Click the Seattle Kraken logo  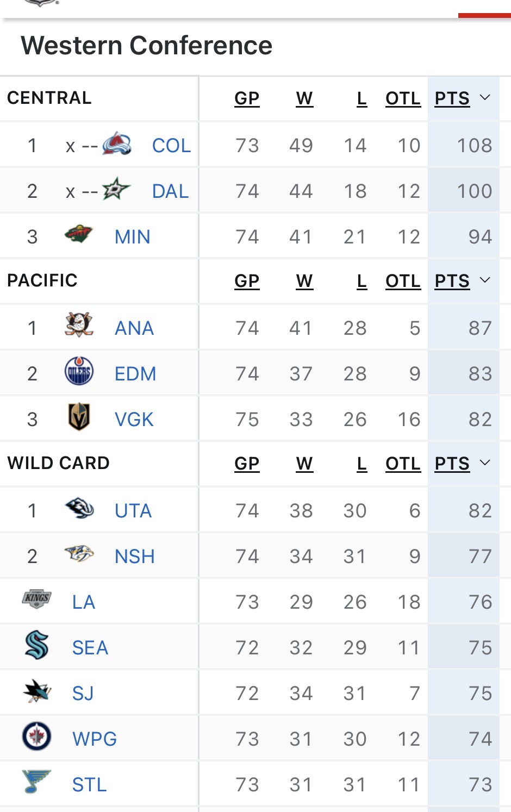(x=37, y=646)
